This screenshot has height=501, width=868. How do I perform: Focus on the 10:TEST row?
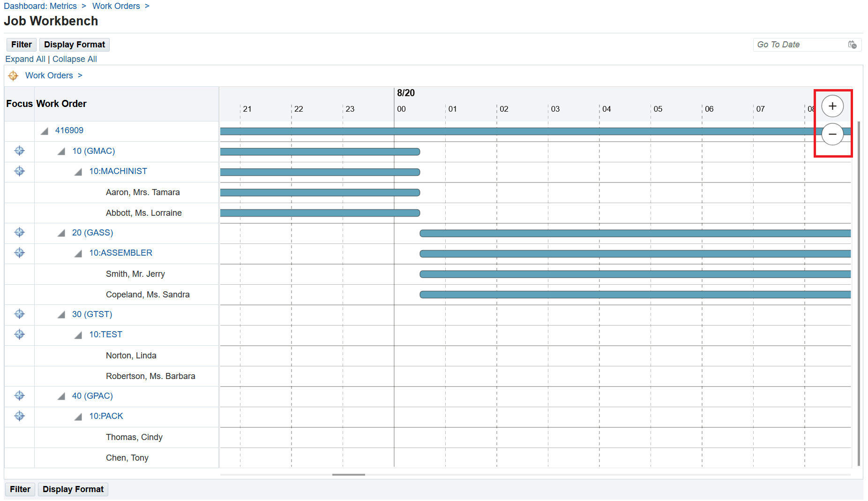pyautogui.click(x=19, y=334)
